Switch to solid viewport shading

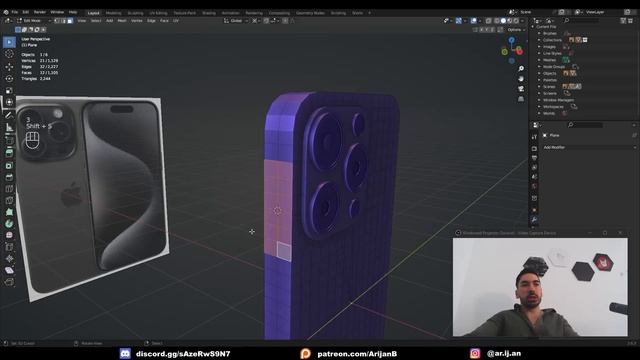503,20
